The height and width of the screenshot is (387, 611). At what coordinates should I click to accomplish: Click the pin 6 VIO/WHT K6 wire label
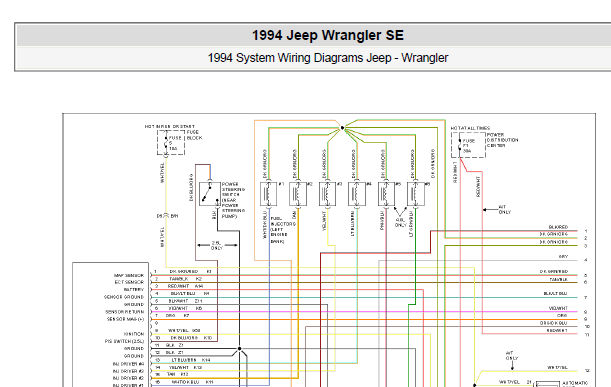[185, 308]
